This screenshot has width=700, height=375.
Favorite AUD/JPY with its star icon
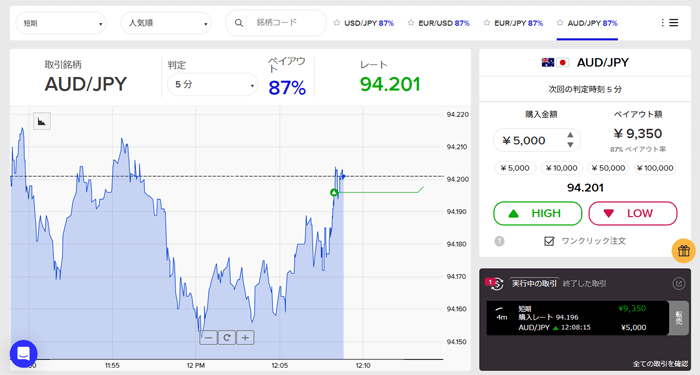(560, 23)
